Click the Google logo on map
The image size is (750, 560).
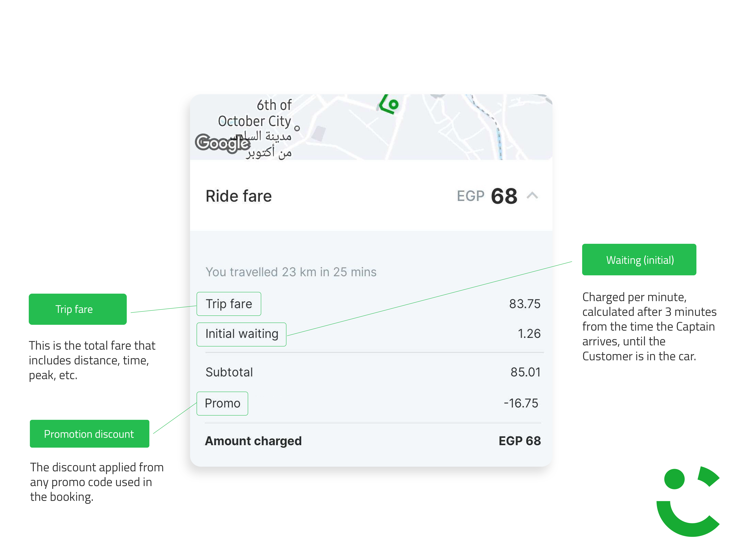[222, 143]
